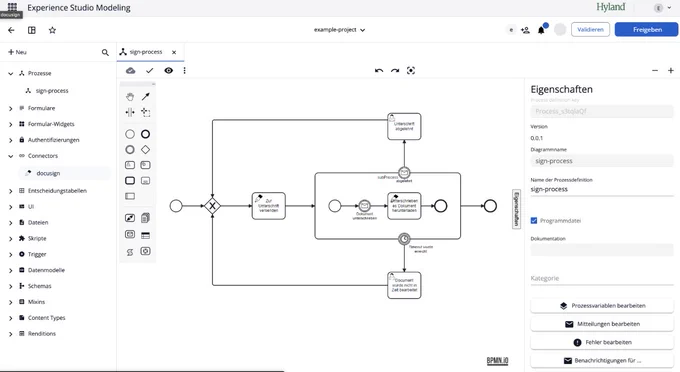Collapse the Prozesse tree section

(11, 74)
